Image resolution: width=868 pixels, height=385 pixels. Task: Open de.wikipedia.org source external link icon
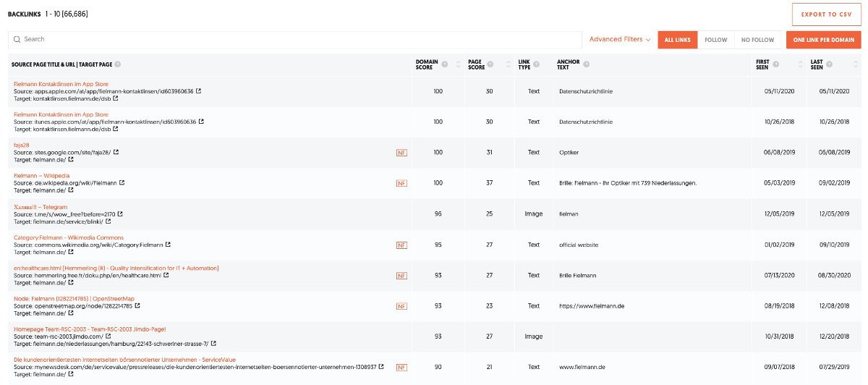click(122, 182)
